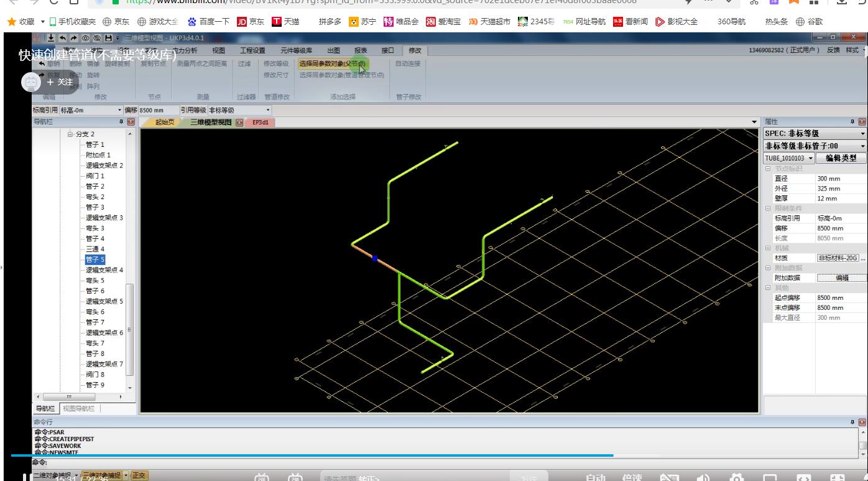The width and height of the screenshot is (868, 481).
Task: Close the 导航栏 panel
Action: coord(131,122)
